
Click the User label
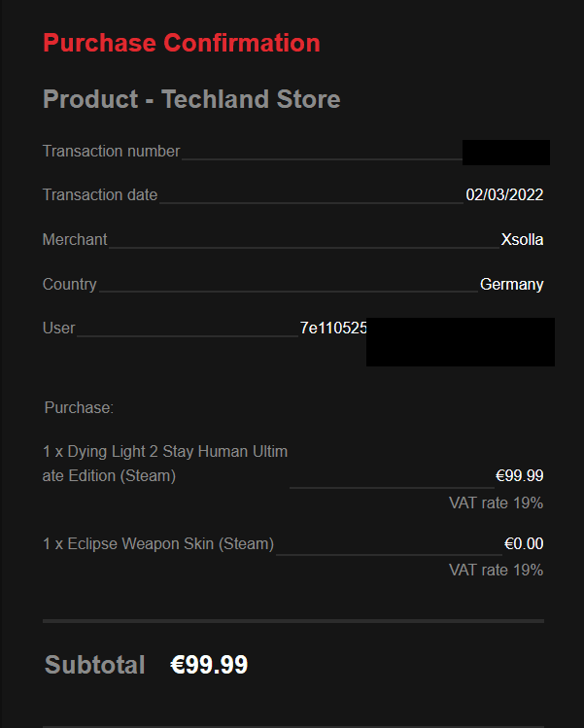click(x=59, y=329)
